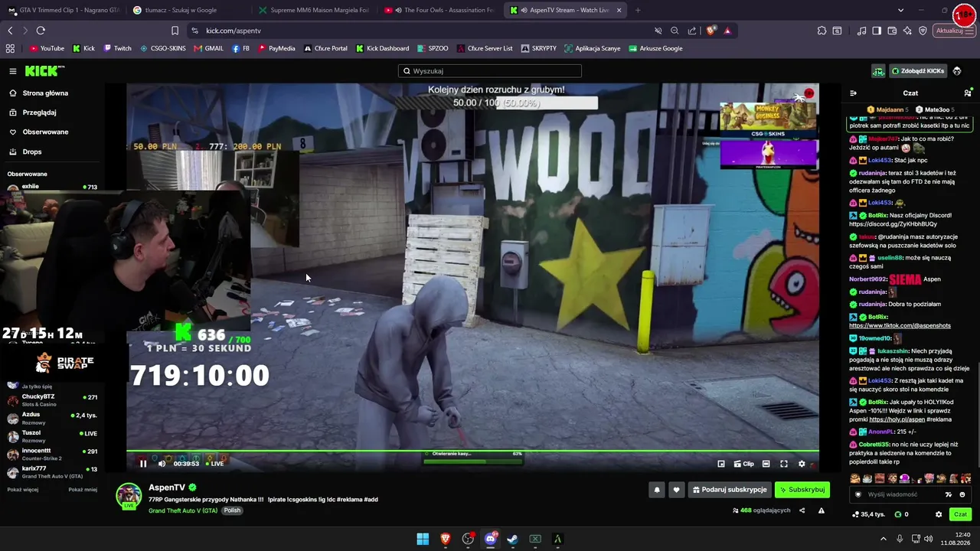980x551 pixels.
Task: Open Brave Leo AI sparkle icon
Action: coord(907,31)
